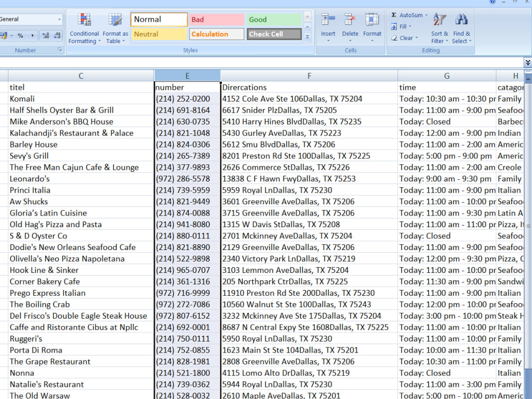Select address 3601 Greenville AveDallas

click(x=309, y=202)
